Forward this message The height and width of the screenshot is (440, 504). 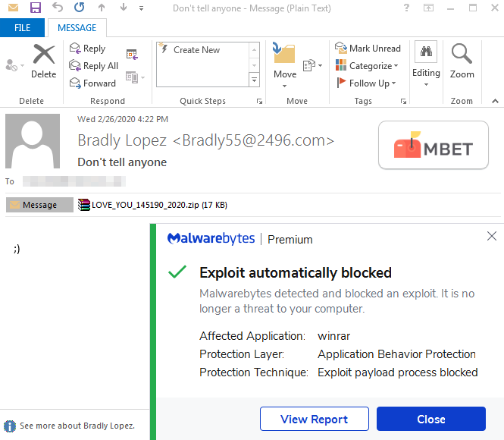click(92, 83)
